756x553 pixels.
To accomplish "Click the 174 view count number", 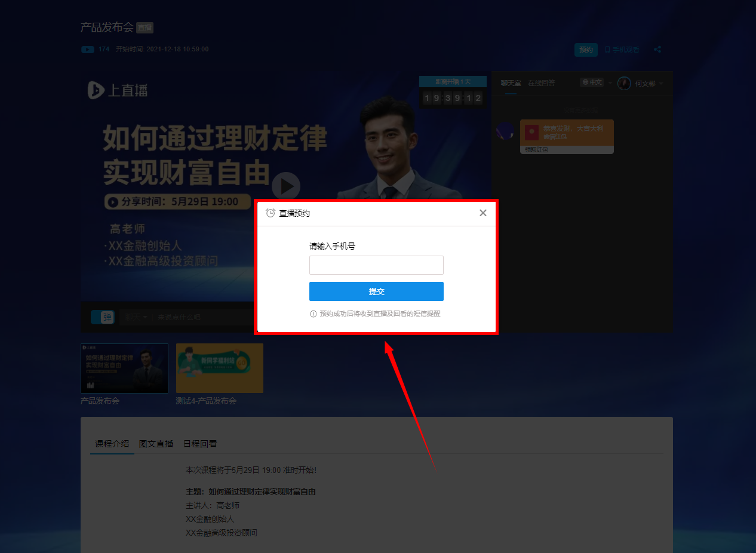I will coord(104,50).
